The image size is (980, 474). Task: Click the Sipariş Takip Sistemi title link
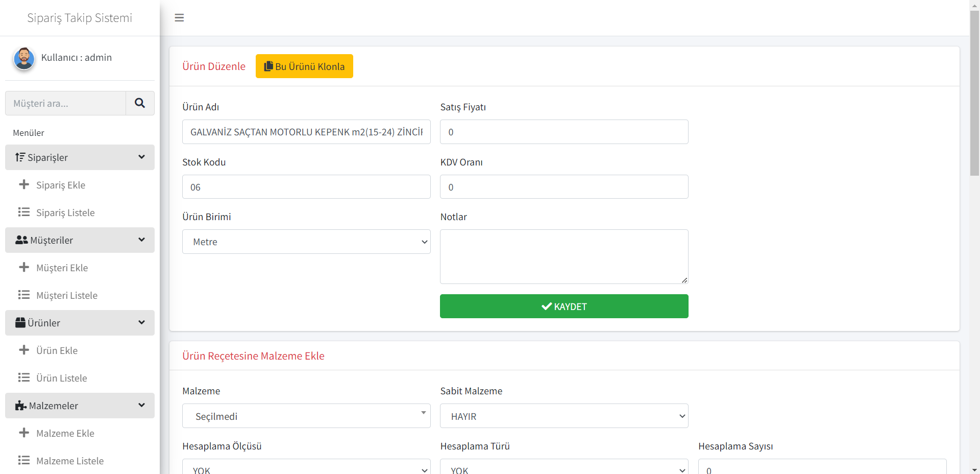click(80, 18)
